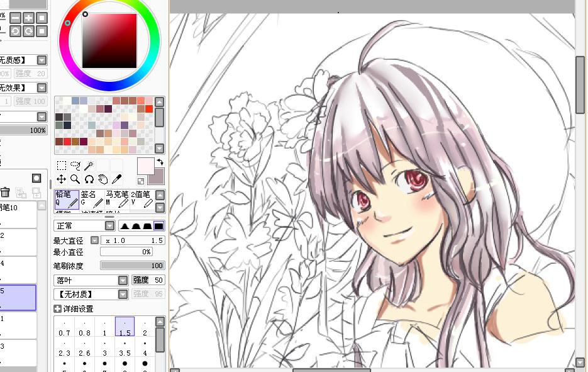The image size is (588, 372).
Task: Select the rotate canvas tool
Action: tap(89, 179)
